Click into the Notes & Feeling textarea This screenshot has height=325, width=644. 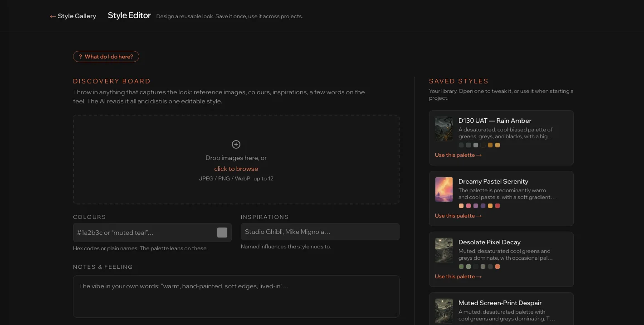pos(236,296)
